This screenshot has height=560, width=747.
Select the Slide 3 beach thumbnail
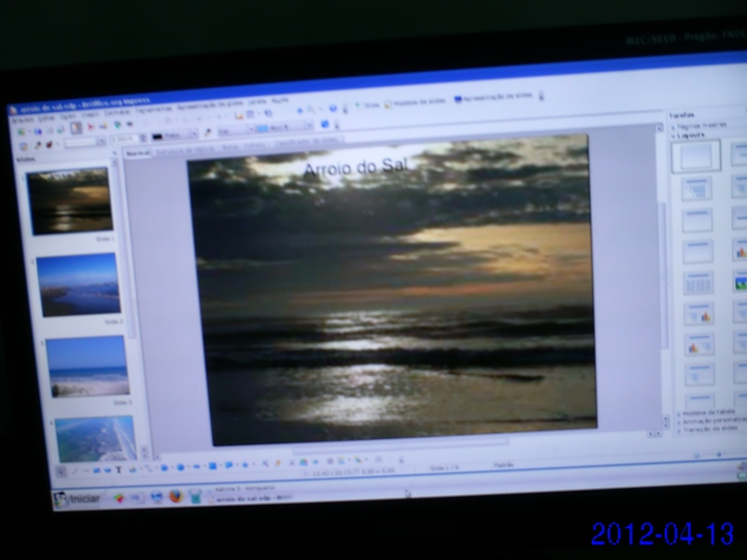87,366
